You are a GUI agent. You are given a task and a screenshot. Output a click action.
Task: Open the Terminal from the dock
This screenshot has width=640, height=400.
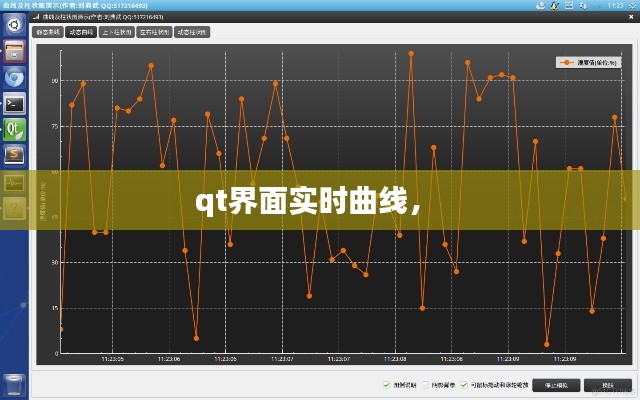coord(14,102)
